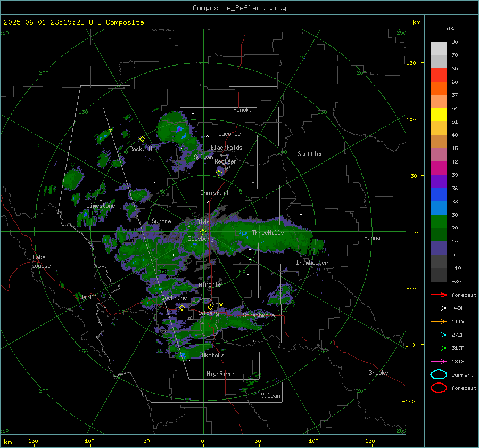This screenshot has height=448, width=479.
Task: Click the dBZ legend heading
Action: pos(451,29)
